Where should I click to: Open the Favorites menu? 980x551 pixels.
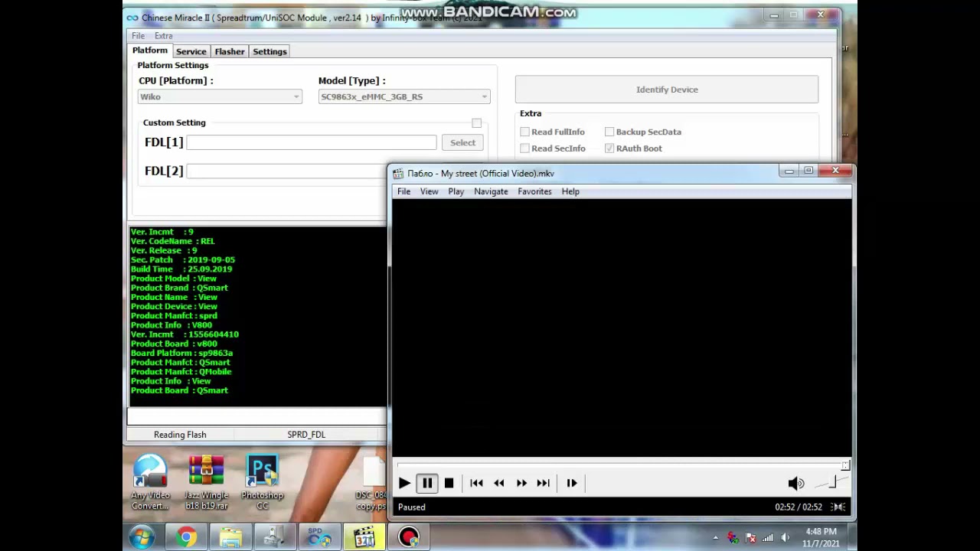534,191
